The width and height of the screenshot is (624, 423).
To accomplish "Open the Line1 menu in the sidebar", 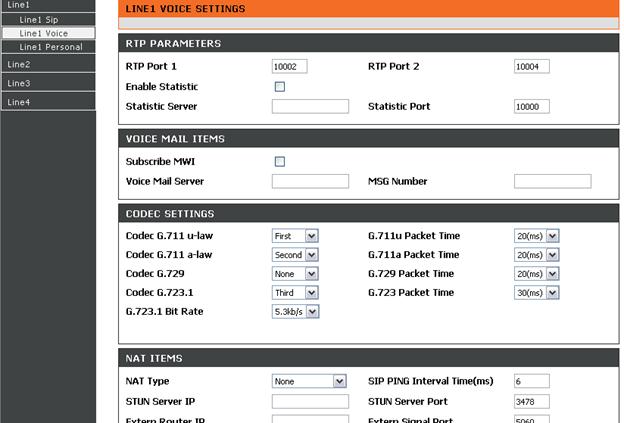I will point(48,6).
